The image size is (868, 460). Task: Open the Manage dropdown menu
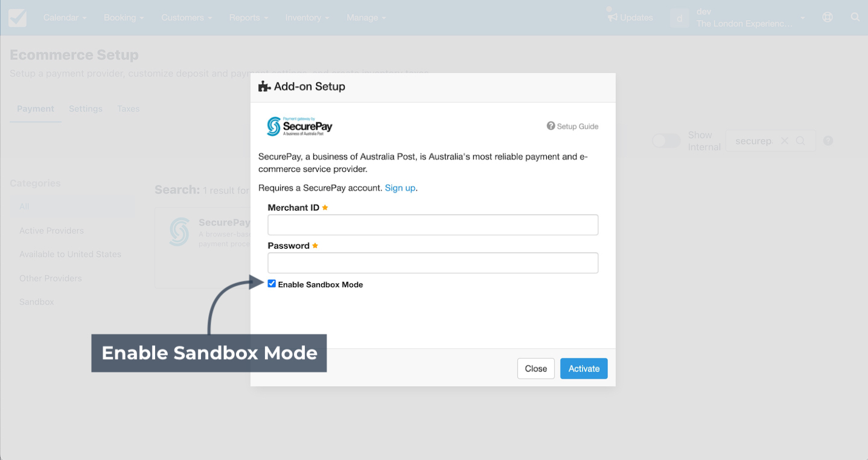point(366,18)
